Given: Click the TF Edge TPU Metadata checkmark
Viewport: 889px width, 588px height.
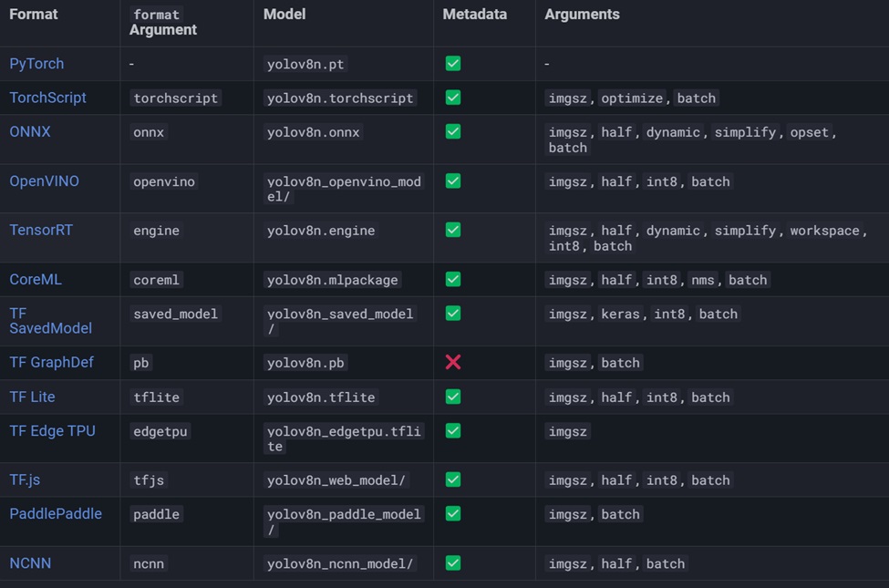Looking at the screenshot, I should tap(453, 430).
